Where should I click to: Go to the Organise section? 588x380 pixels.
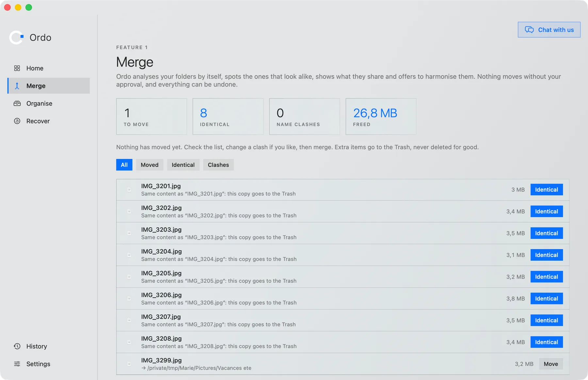pos(49,103)
